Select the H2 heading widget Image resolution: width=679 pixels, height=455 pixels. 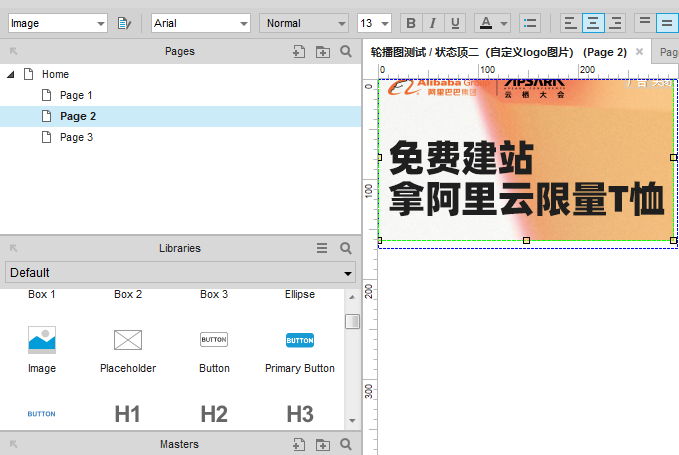click(x=214, y=414)
